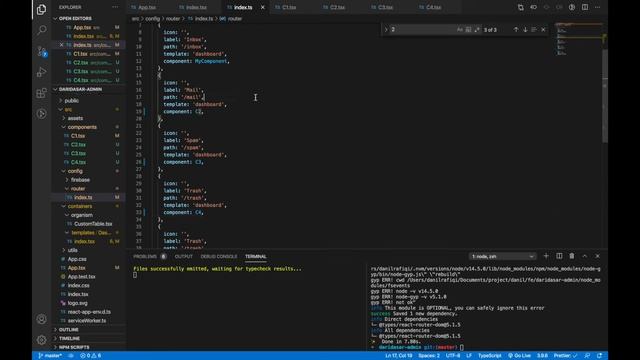
Task: Collapse the Open Editors section
Action: (75, 18)
